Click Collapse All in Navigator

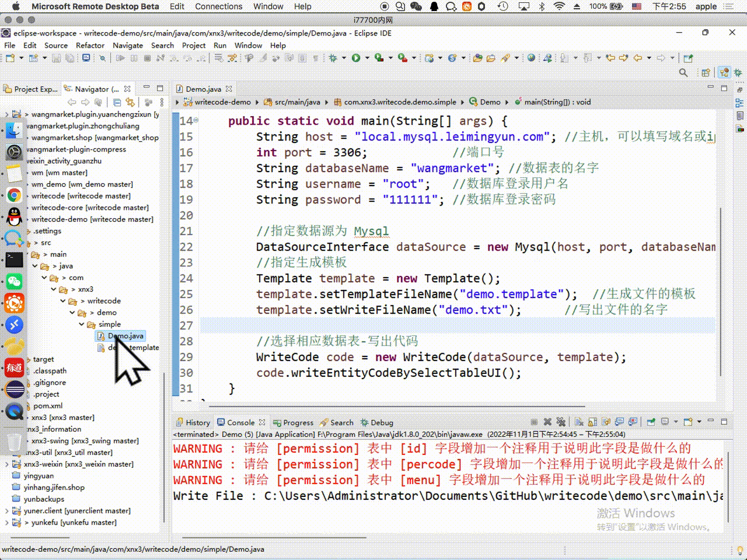tap(117, 102)
